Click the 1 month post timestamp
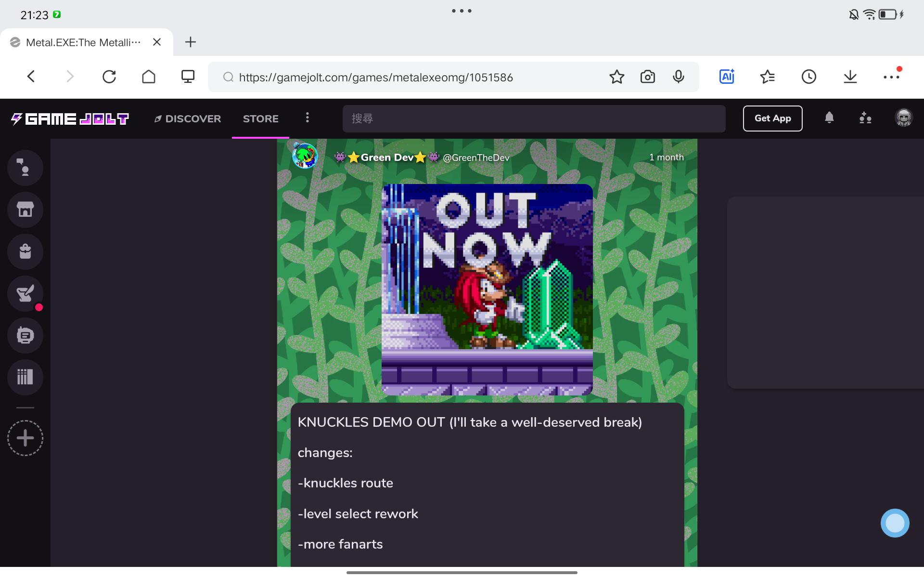 (666, 158)
